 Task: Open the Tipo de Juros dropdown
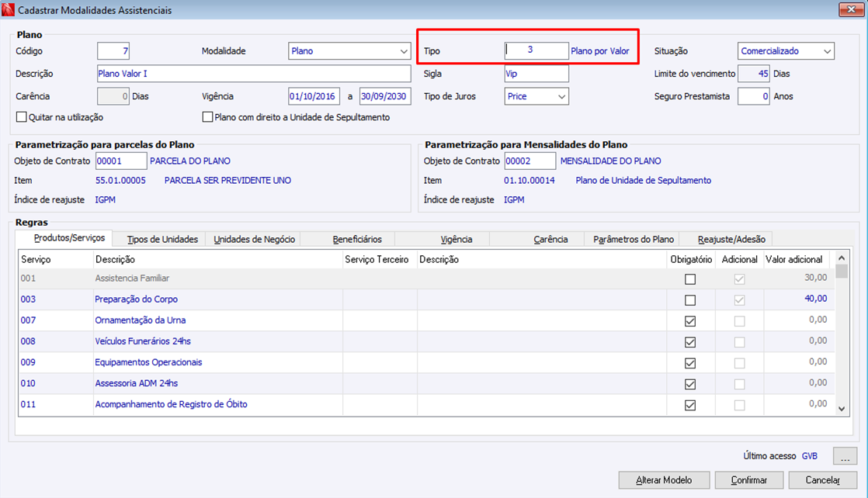[x=536, y=96]
